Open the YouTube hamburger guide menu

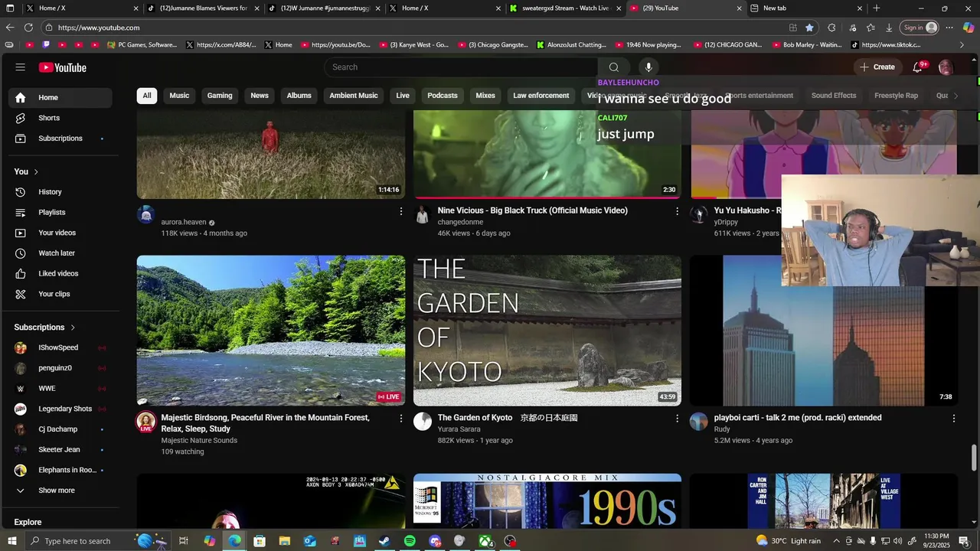(20, 67)
